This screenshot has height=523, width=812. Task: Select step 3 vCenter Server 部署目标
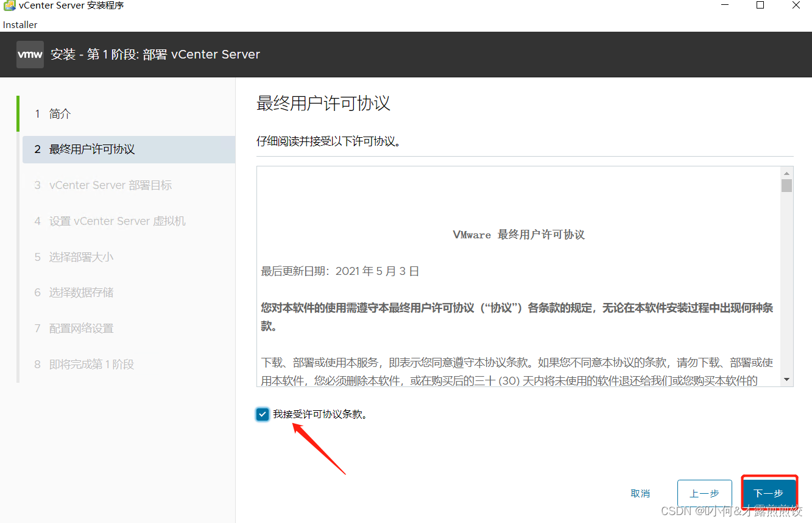point(129,185)
